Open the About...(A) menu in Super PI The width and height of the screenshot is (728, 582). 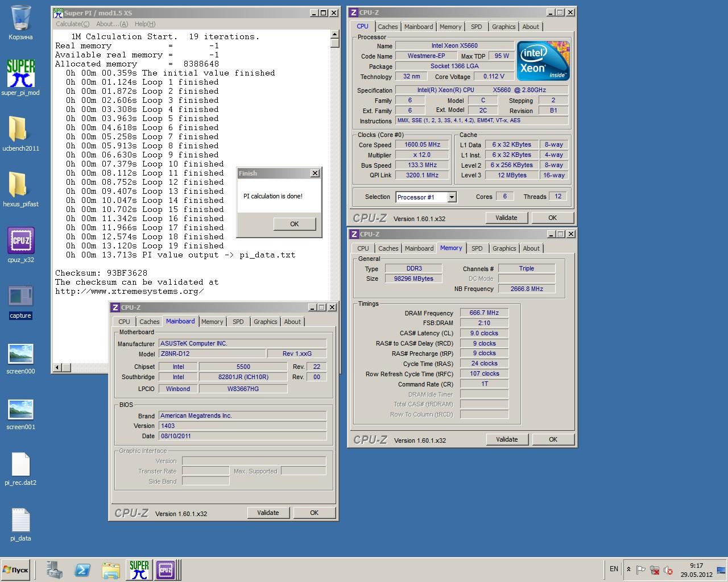coord(112,24)
